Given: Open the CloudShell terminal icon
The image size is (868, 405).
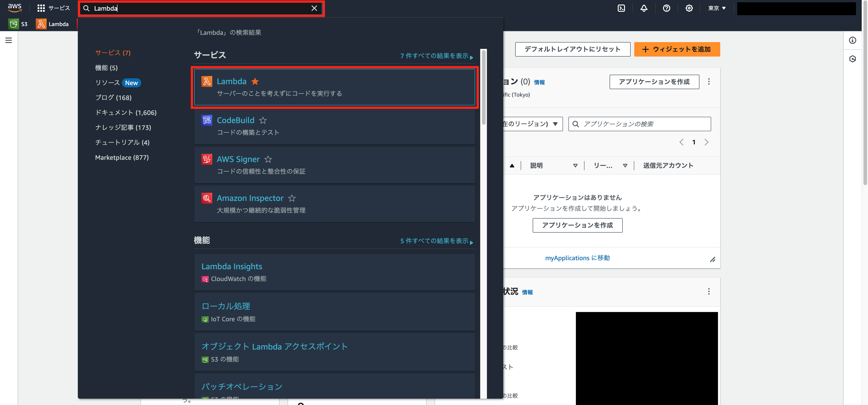Looking at the screenshot, I should 621,8.
